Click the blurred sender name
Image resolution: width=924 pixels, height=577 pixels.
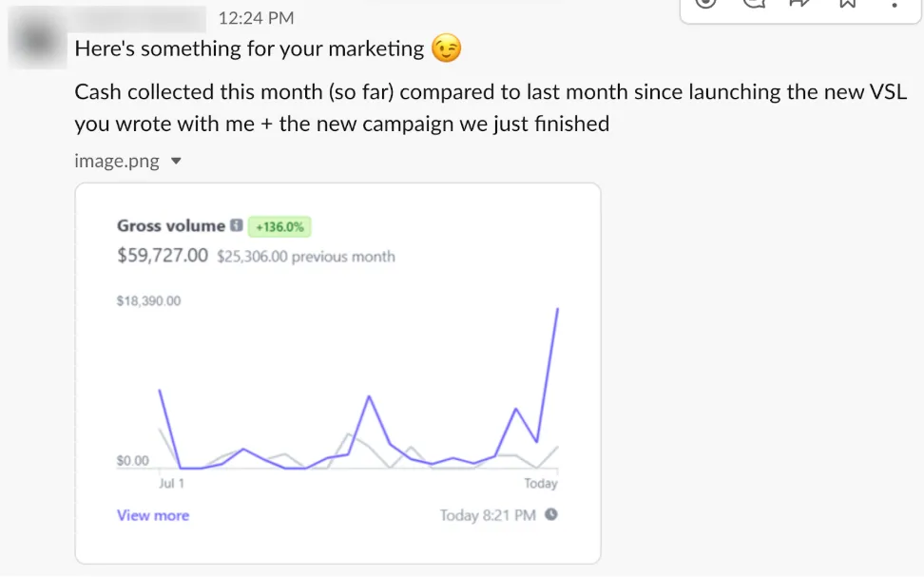(x=141, y=18)
